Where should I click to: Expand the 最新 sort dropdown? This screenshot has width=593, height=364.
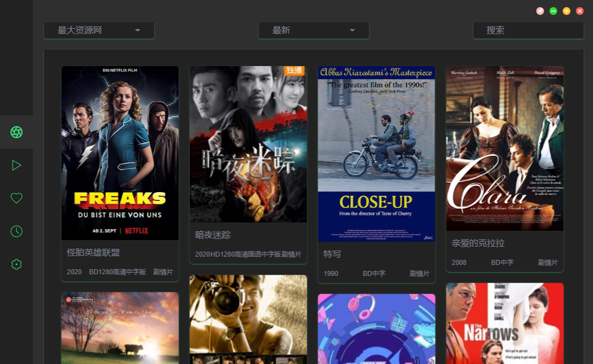[x=314, y=30]
